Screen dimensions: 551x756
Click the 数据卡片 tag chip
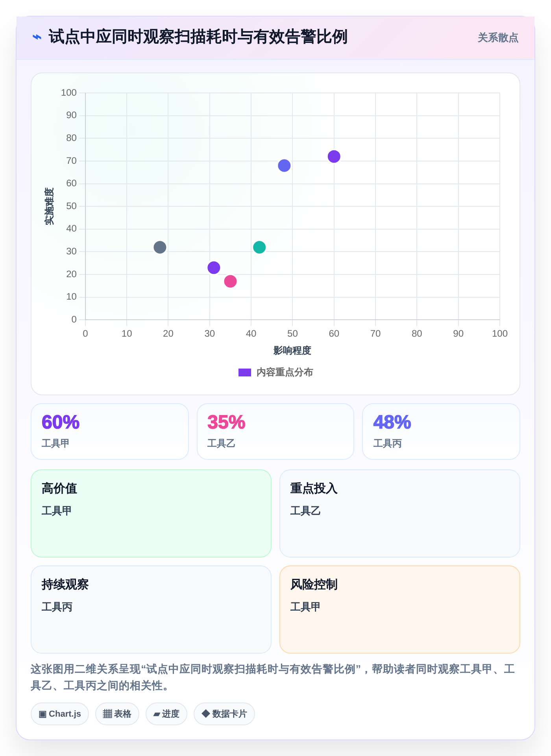tap(224, 714)
